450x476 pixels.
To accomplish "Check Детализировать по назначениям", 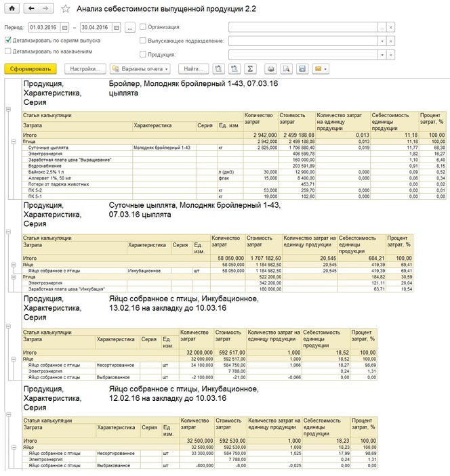I will coord(8,51).
